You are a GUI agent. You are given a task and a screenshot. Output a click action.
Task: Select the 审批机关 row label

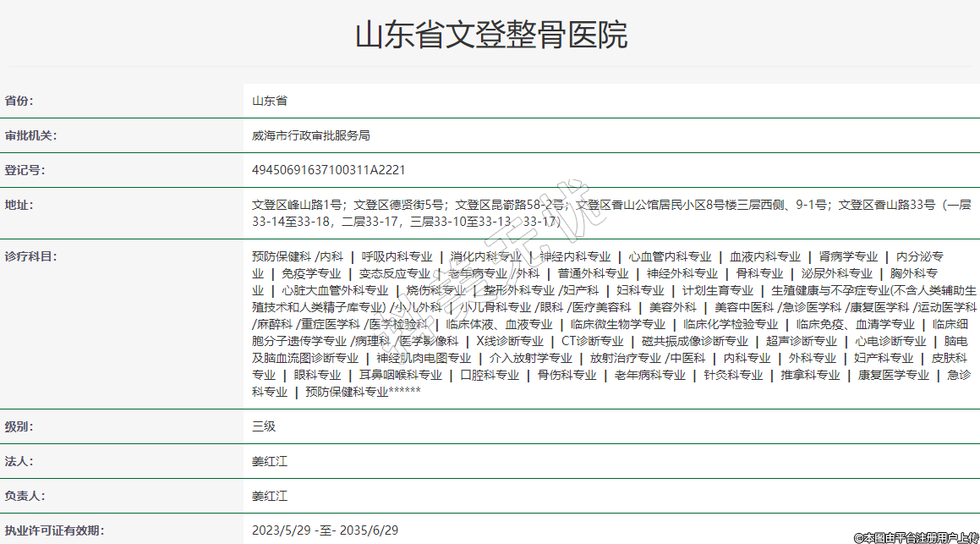[30, 135]
